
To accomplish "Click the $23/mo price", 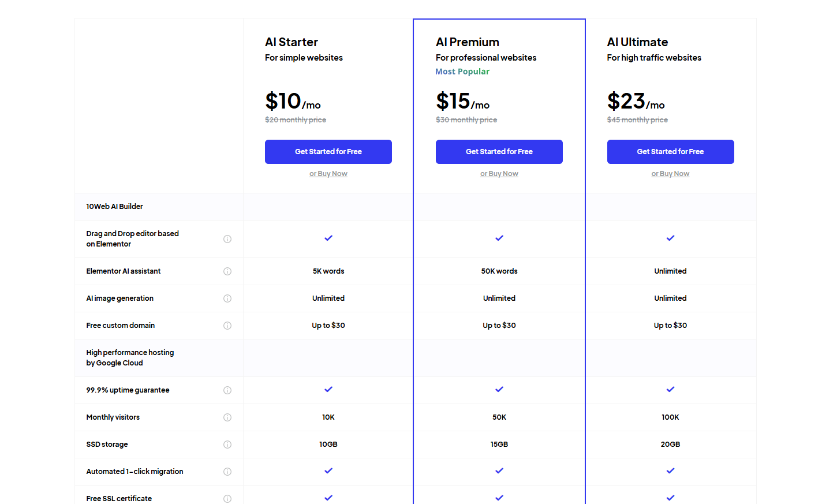I will (636, 102).
